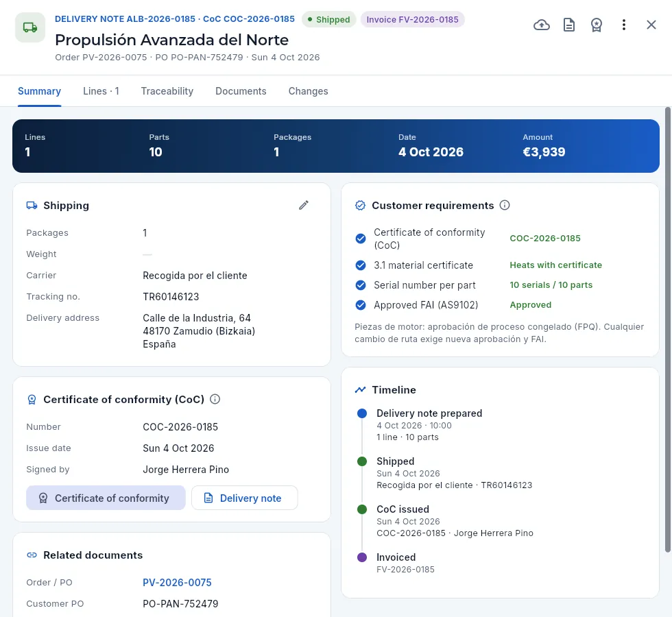This screenshot has width=672, height=617.
Task: Show info for Certificate of conformity section
Action: pos(215,399)
